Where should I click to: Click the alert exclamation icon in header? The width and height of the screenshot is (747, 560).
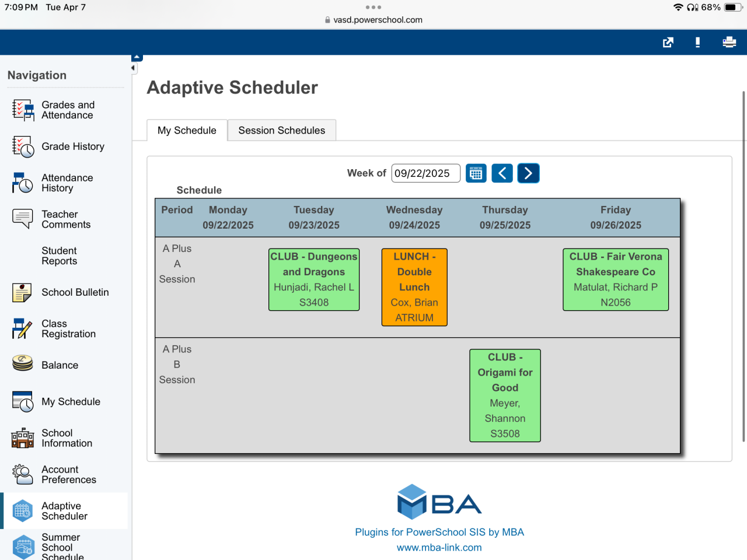[x=697, y=42]
